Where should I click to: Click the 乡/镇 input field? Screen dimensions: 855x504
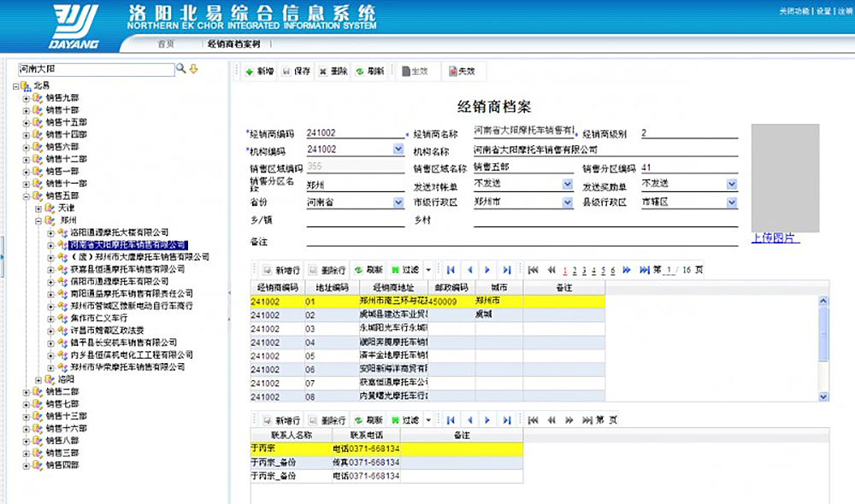(355, 220)
